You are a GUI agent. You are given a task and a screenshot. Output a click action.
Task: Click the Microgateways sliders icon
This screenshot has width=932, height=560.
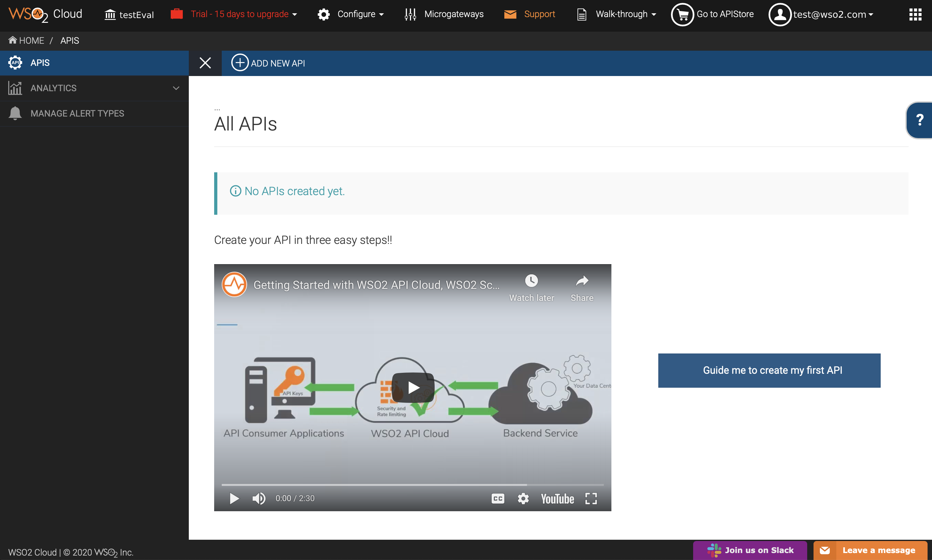pyautogui.click(x=410, y=14)
